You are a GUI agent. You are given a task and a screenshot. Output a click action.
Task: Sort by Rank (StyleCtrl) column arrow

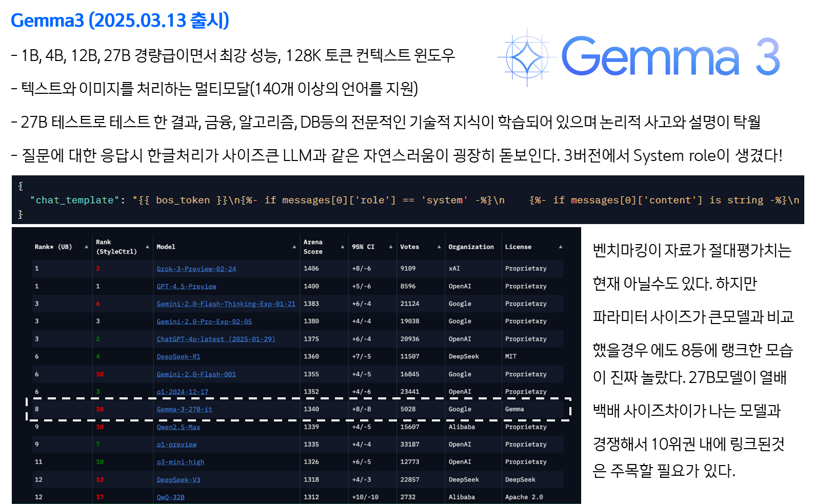click(x=147, y=247)
